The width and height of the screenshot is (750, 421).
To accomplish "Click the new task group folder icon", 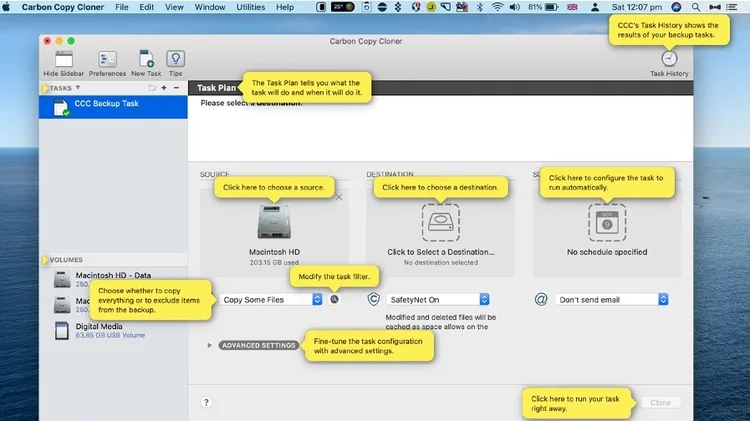I will [x=152, y=88].
